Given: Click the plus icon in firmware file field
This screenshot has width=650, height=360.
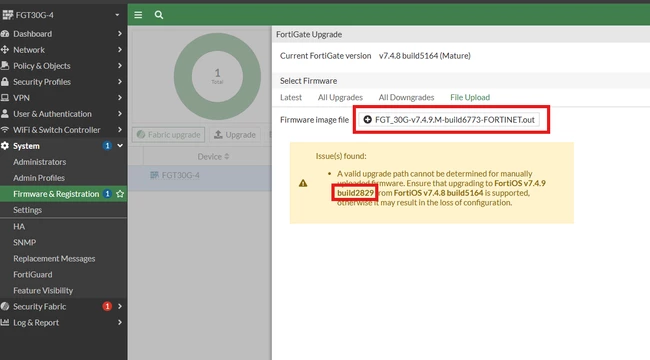Looking at the screenshot, I should [x=367, y=119].
